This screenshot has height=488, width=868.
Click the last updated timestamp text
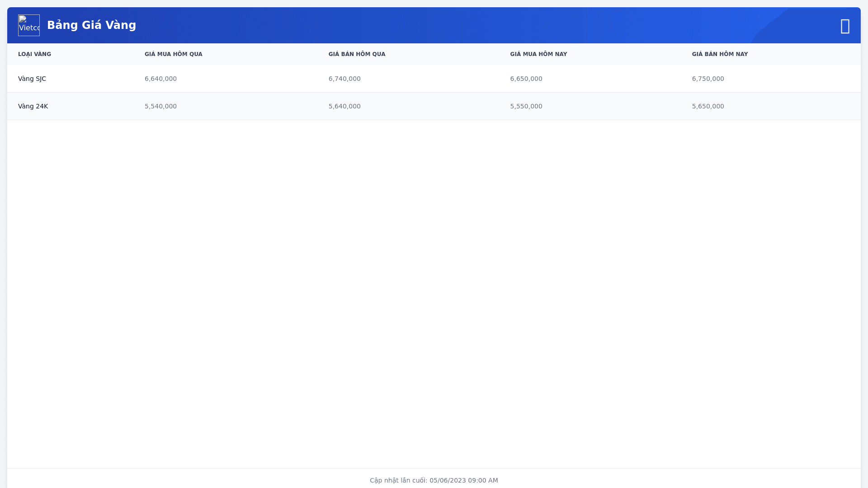pyautogui.click(x=434, y=480)
